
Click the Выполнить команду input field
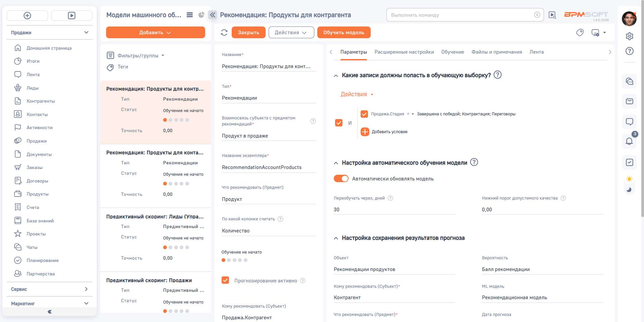point(460,15)
